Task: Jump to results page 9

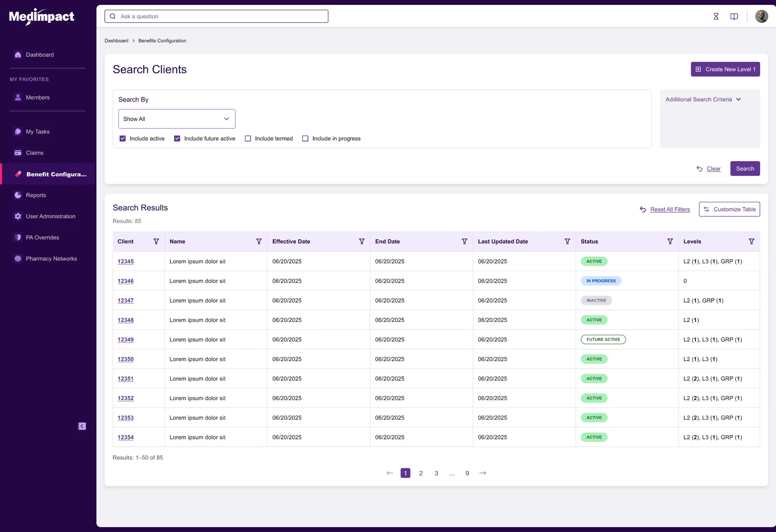Action: click(x=468, y=473)
